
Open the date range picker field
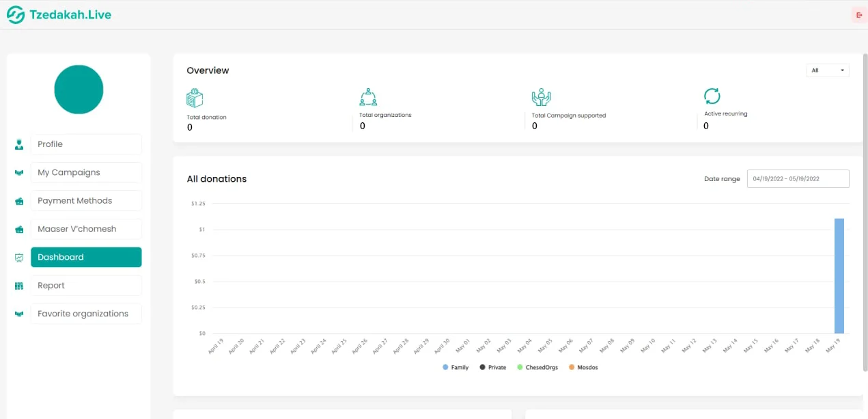pos(798,178)
